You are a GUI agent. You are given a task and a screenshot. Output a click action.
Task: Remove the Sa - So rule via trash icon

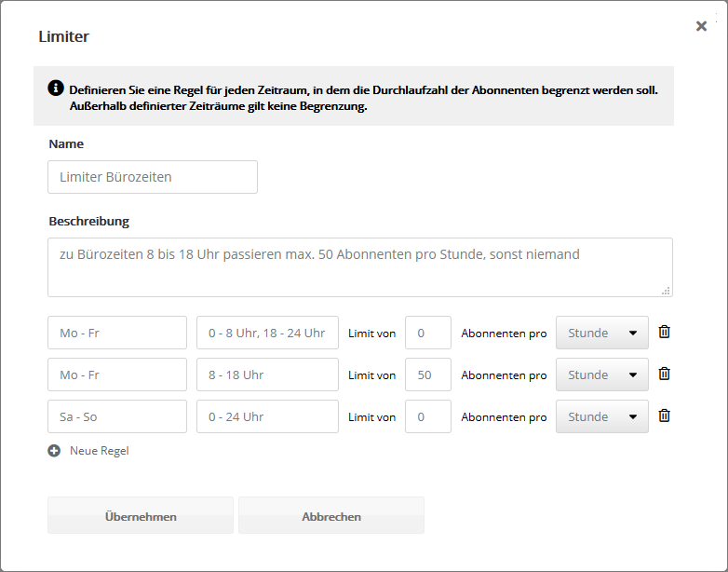pyautogui.click(x=664, y=415)
